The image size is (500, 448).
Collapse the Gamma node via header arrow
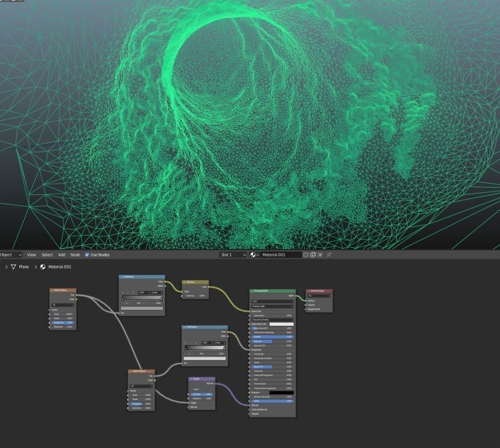point(184,282)
